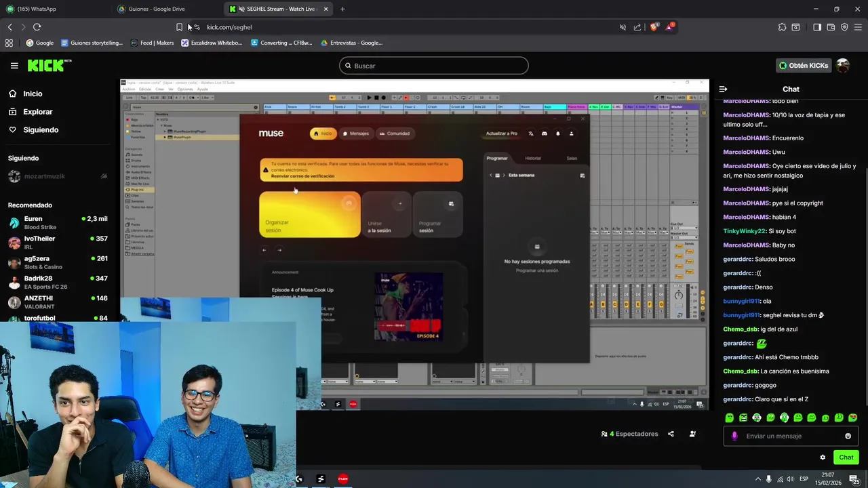Click the purple microphone icon in chat
Viewport: 868px width, 488px height.
click(734, 436)
